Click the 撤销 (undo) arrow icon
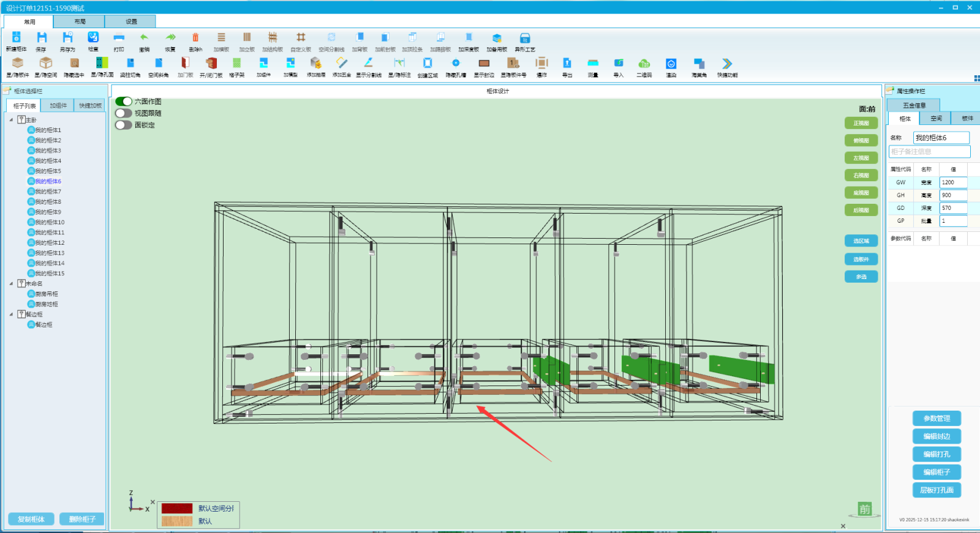980x533 pixels. (x=144, y=38)
